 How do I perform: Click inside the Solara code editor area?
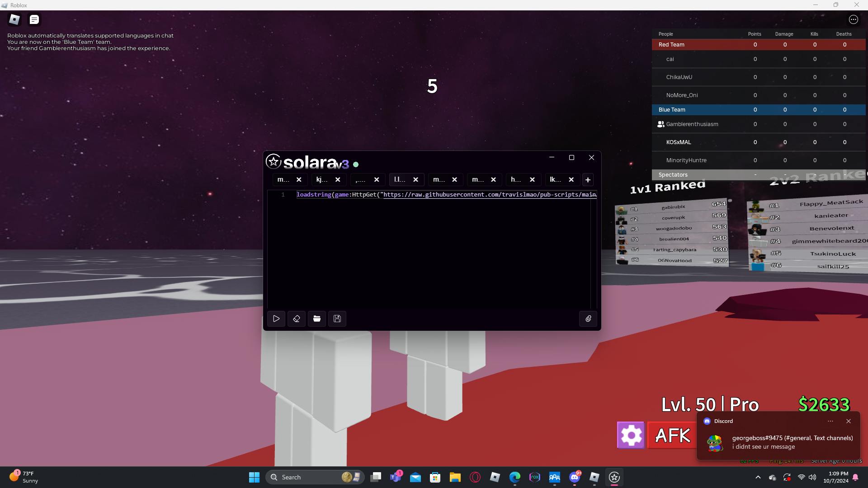pos(429,253)
